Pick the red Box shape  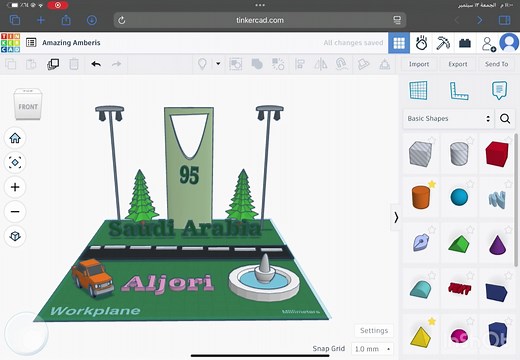(497, 154)
